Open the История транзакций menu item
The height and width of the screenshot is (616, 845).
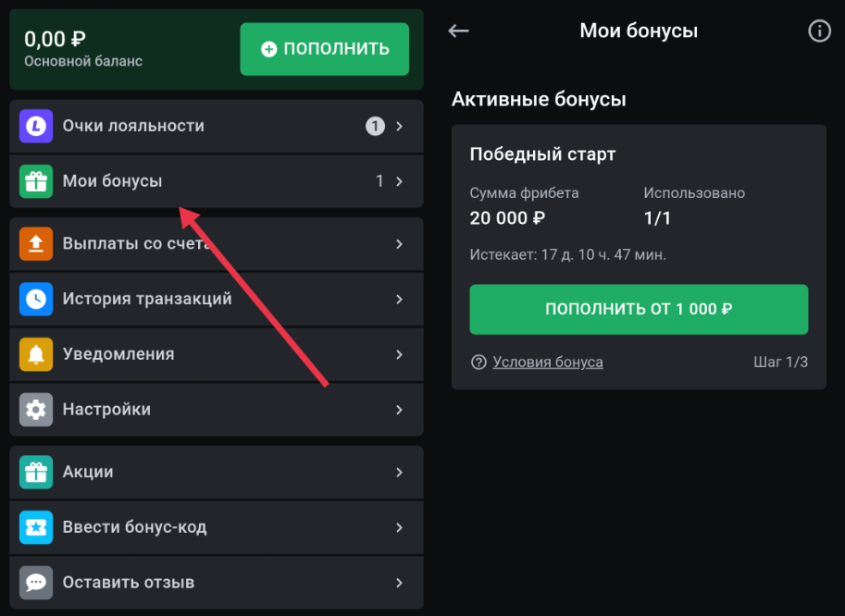[147, 299]
